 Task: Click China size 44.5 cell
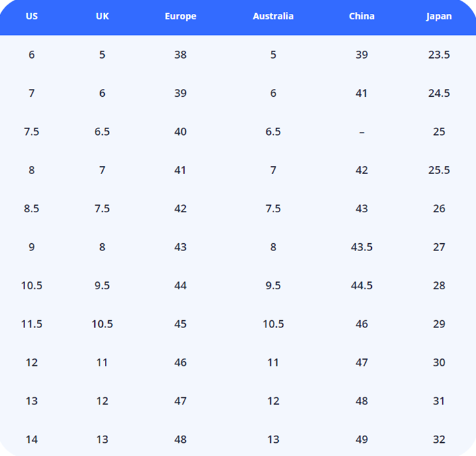pos(362,285)
